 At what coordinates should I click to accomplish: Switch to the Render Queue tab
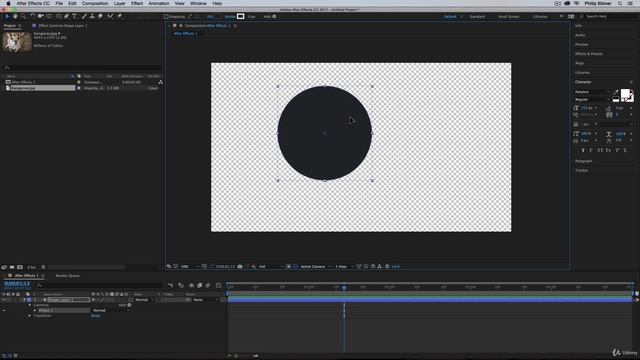click(67, 276)
